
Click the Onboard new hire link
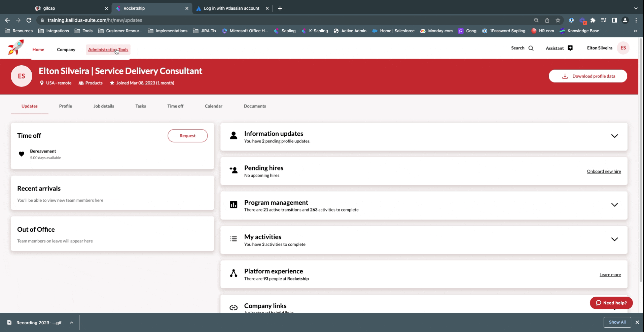point(604,171)
